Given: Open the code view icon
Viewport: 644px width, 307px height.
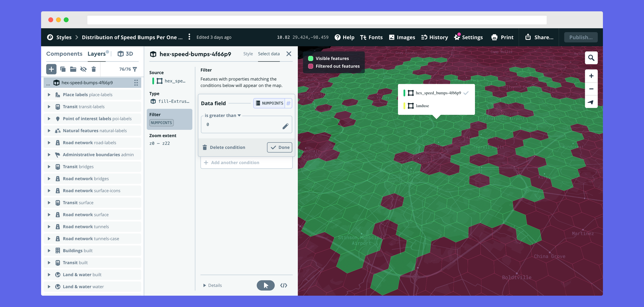Looking at the screenshot, I should pyautogui.click(x=284, y=285).
